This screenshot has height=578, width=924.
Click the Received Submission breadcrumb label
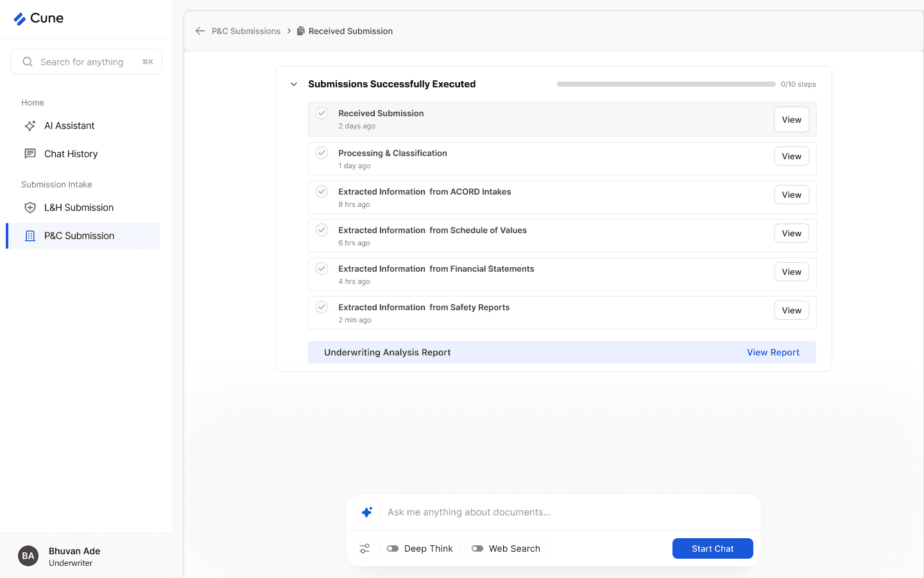tap(350, 31)
